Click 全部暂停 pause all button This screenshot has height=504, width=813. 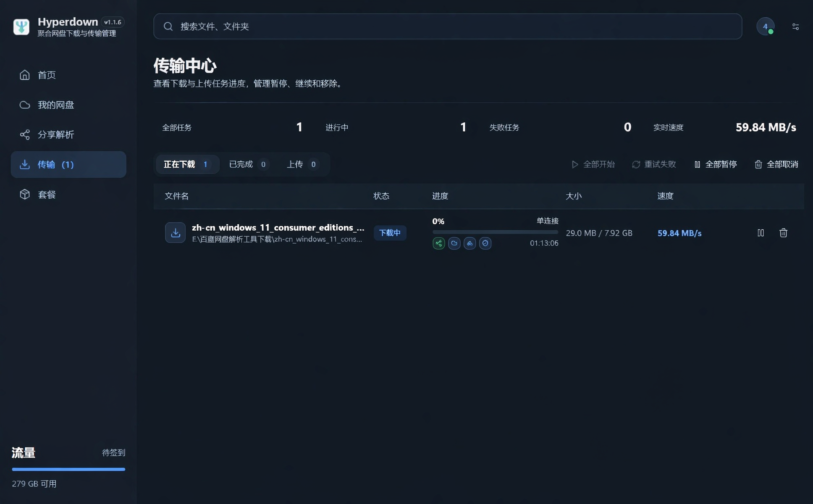tap(716, 164)
